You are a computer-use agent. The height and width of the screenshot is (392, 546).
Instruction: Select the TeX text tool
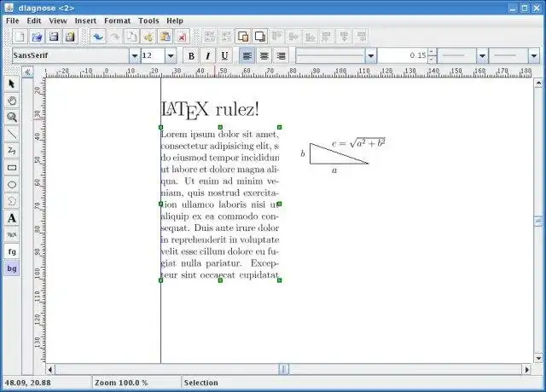coord(12,235)
